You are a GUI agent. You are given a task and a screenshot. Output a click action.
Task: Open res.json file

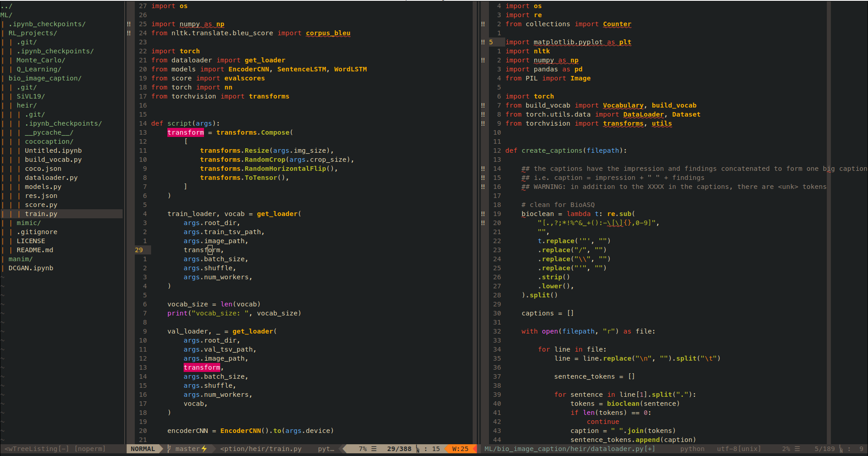point(41,196)
